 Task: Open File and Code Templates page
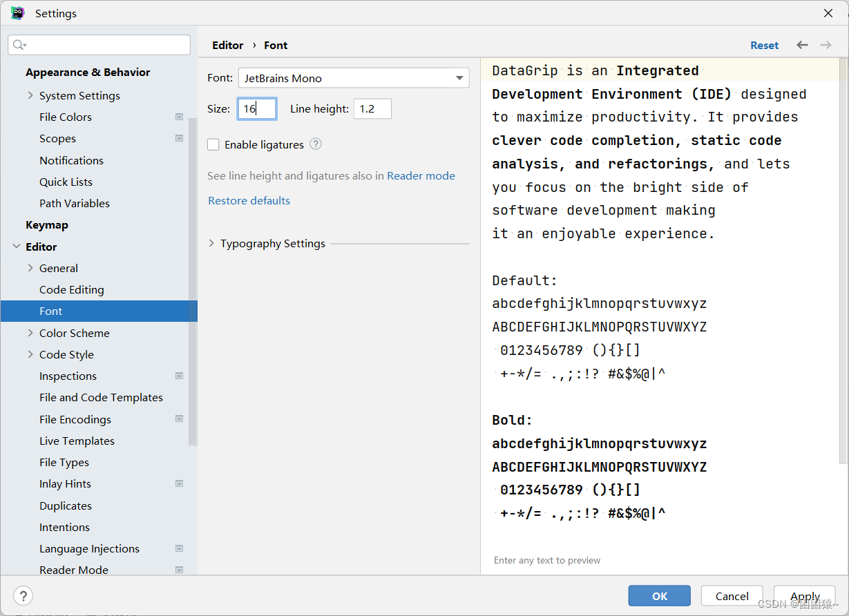pyautogui.click(x=102, y=398)
